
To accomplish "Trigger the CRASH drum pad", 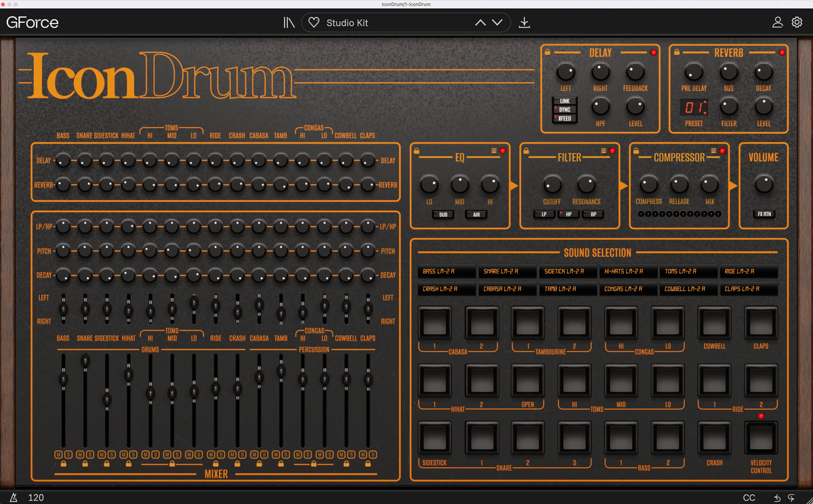I will click(x=715, y=438).
